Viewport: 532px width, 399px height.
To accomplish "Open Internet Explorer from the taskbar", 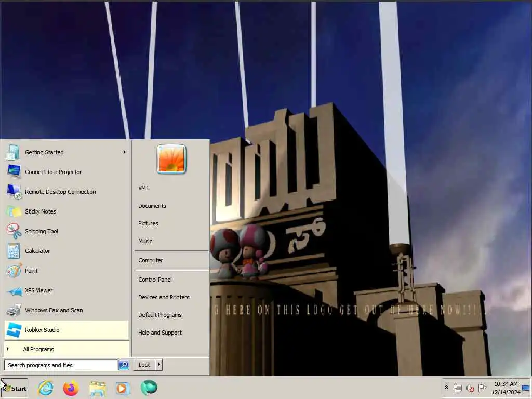I will tap(46, 388).
